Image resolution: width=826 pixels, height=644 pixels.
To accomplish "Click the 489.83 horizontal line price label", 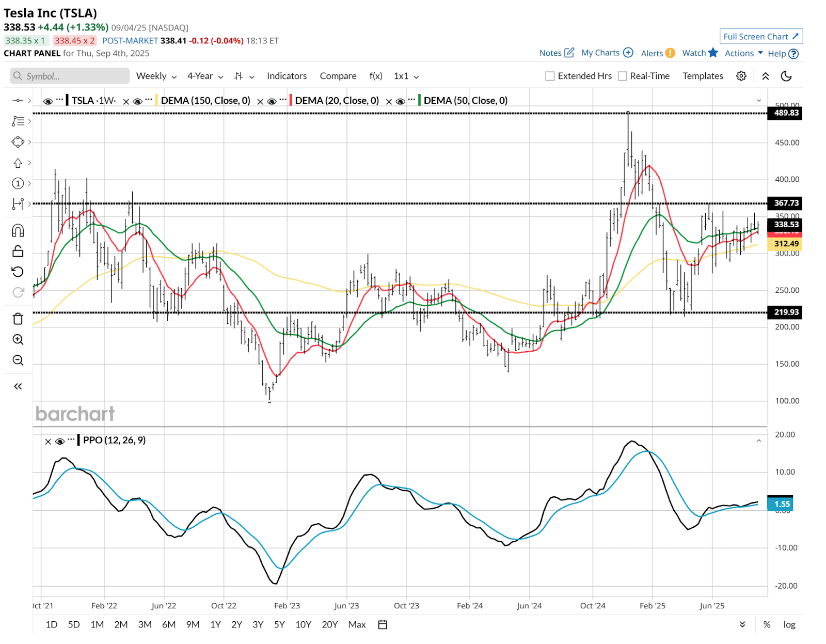I will (785, 113).
